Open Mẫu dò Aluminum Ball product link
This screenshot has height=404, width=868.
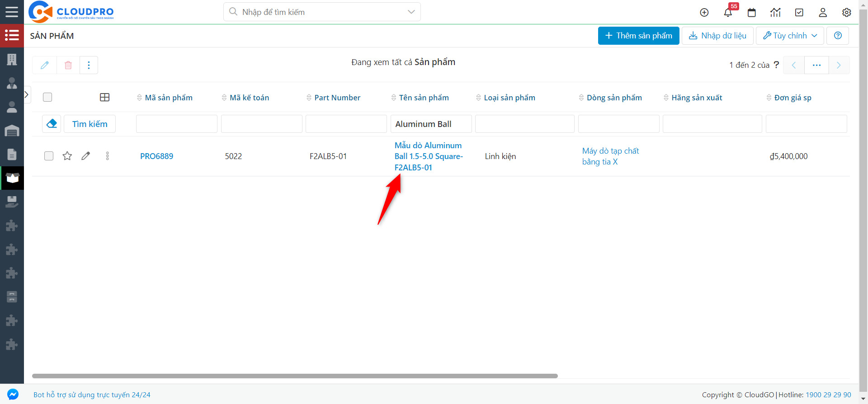pyautogui.click(x=429, y=156)
